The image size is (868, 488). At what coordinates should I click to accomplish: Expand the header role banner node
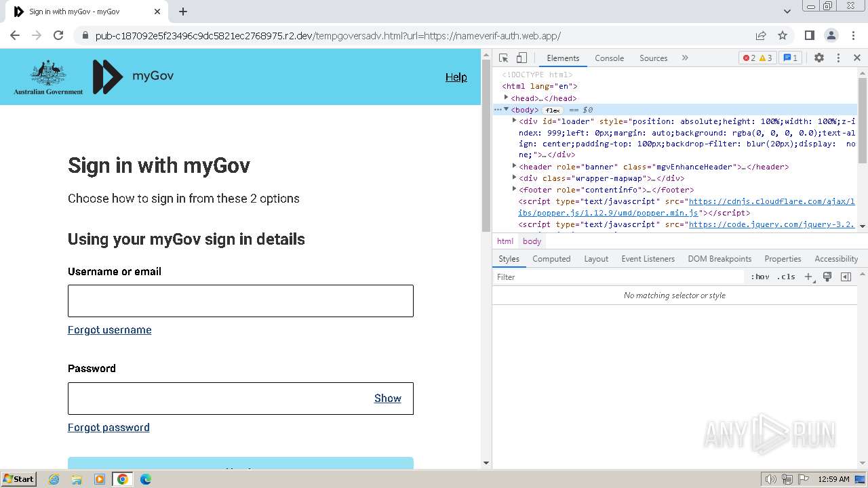click(x=514, y=166)
